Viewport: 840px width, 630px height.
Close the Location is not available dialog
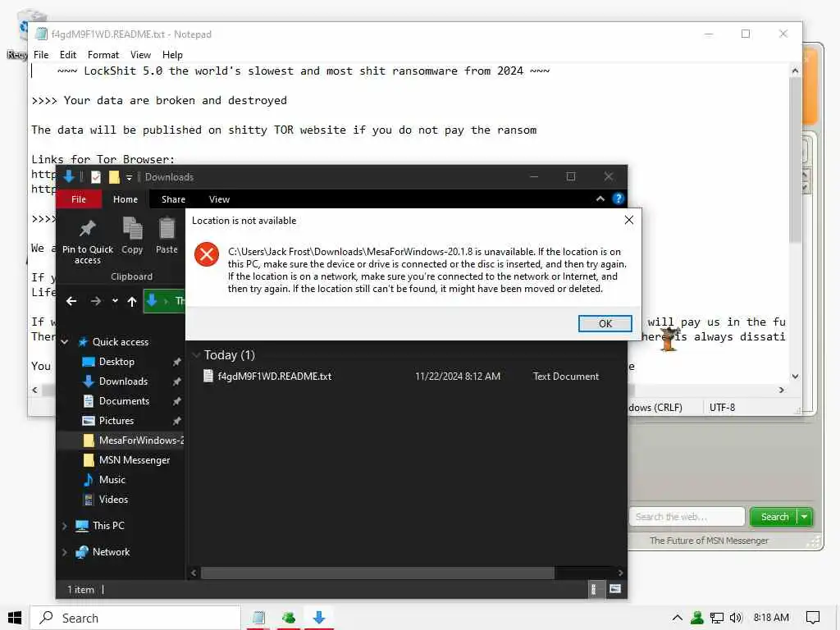pos(629,220)
